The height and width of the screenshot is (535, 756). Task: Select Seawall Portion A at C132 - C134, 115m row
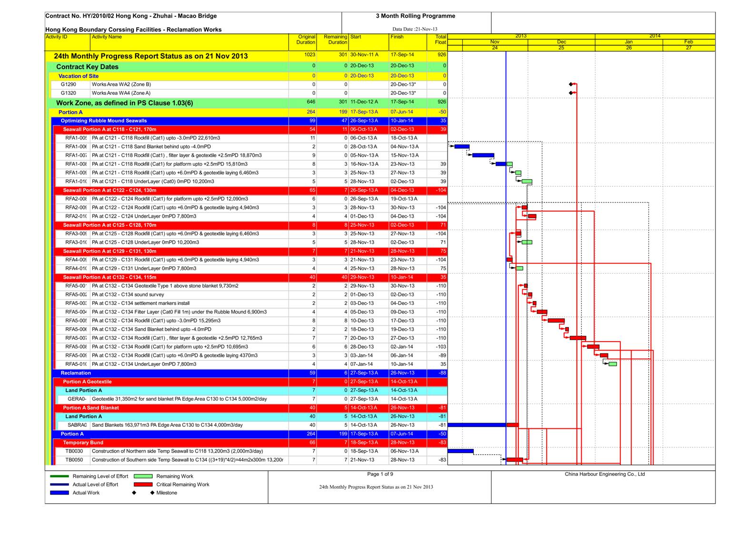coord(250,277)
